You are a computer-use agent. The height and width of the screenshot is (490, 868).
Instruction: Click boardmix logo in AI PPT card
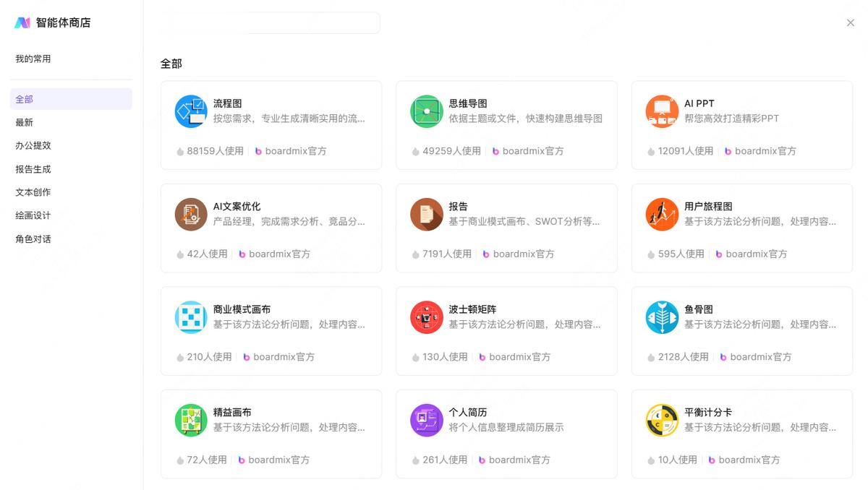728,151
